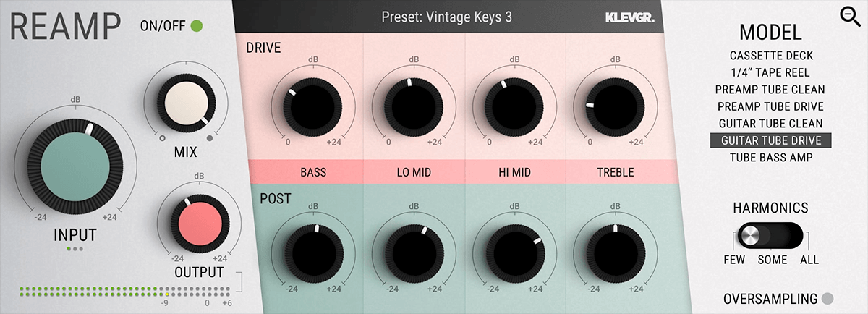This screenshot has width=868, height=314.
Task: Click the TREBLE band label
Action: 616,172
